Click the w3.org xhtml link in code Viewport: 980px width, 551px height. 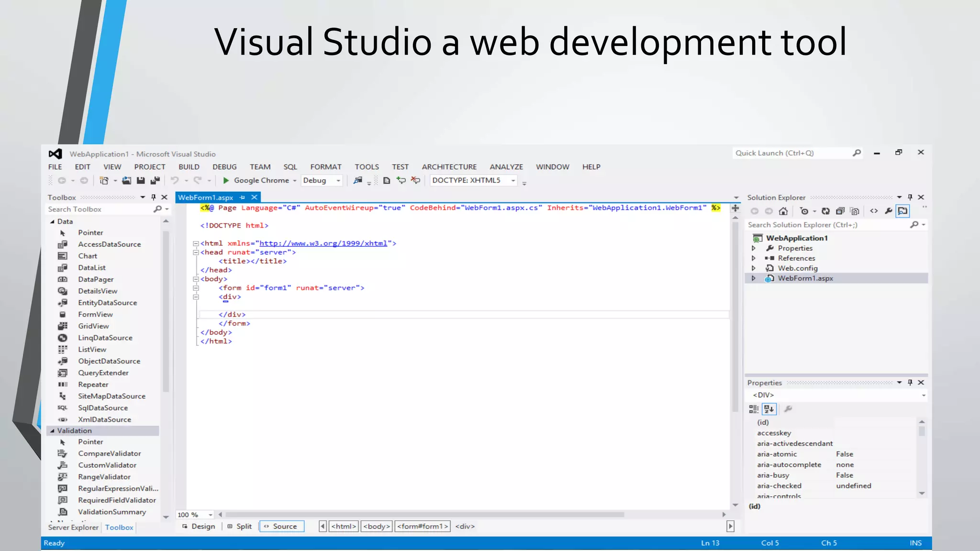coord(323,243)
